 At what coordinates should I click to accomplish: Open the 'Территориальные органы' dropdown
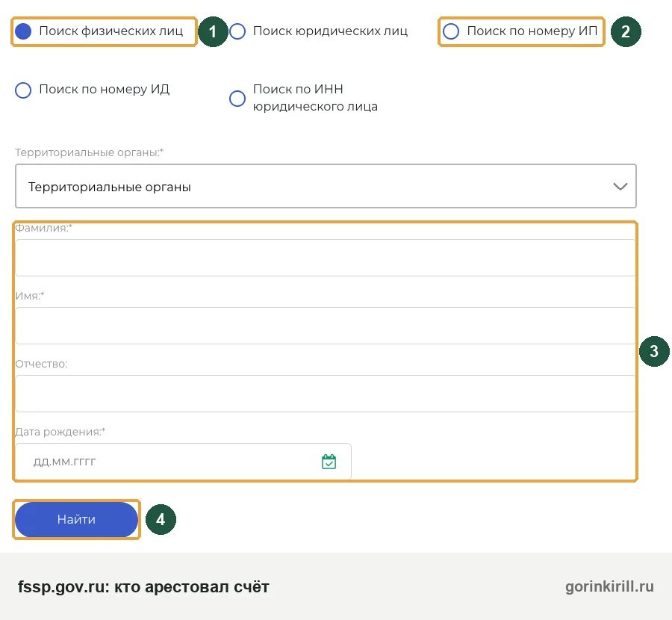pyautogui.click(x=326, y=186)
